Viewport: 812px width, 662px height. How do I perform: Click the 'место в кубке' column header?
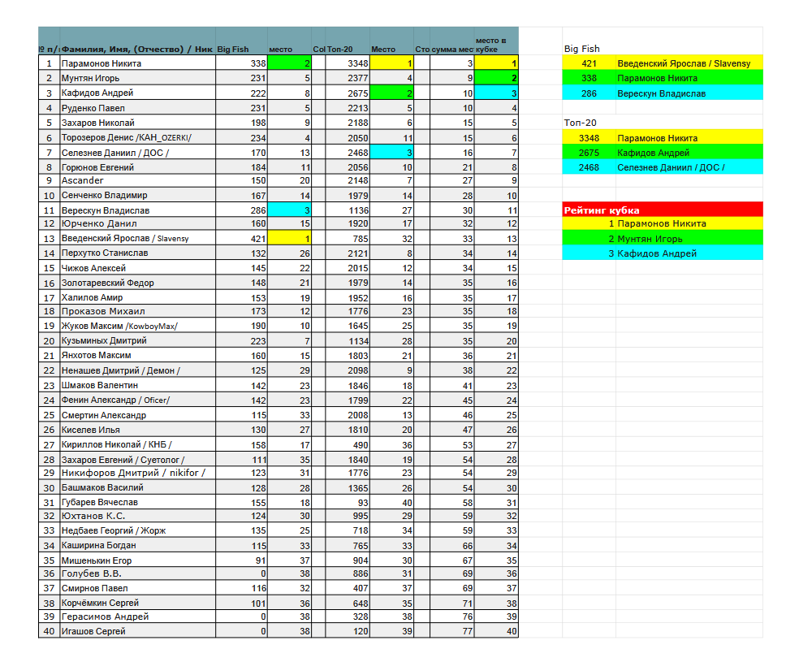pyautogui.click(x=496, y=45)
